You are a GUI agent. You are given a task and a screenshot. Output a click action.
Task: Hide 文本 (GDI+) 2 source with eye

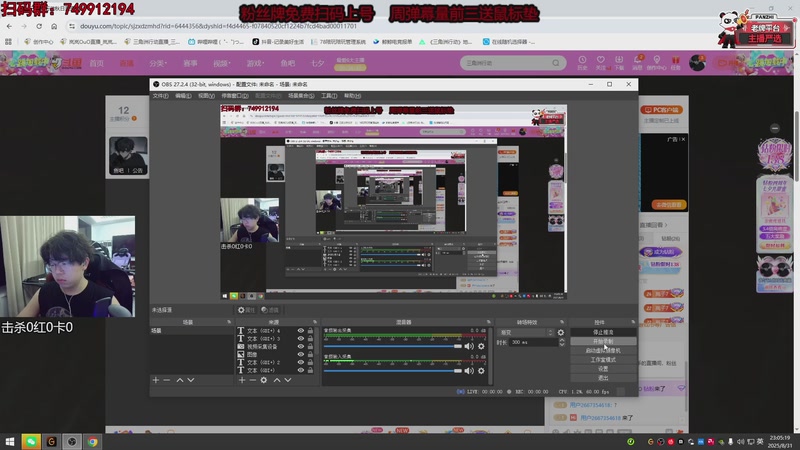301,362
